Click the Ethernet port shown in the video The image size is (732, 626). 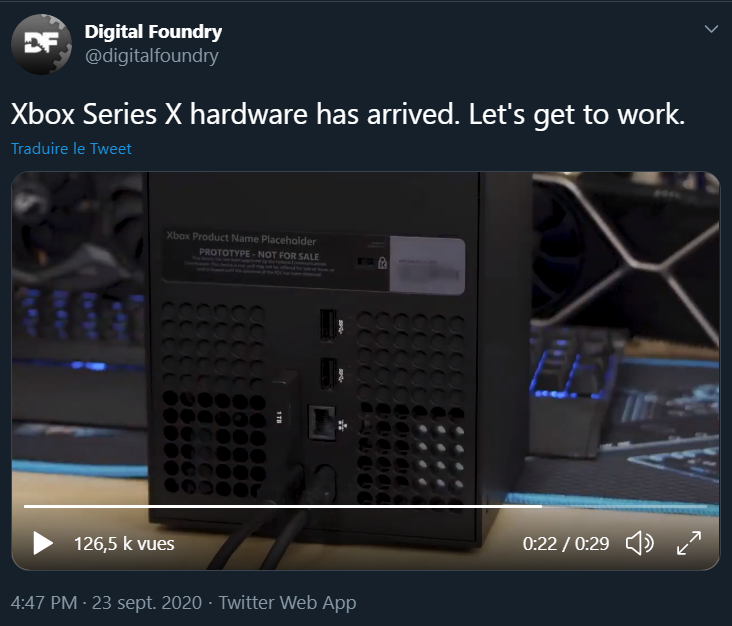[x=322, y=422]
